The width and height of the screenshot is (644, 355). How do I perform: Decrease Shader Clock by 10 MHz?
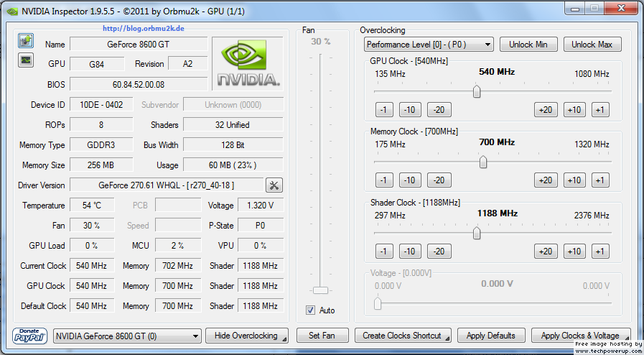[410, 251]
